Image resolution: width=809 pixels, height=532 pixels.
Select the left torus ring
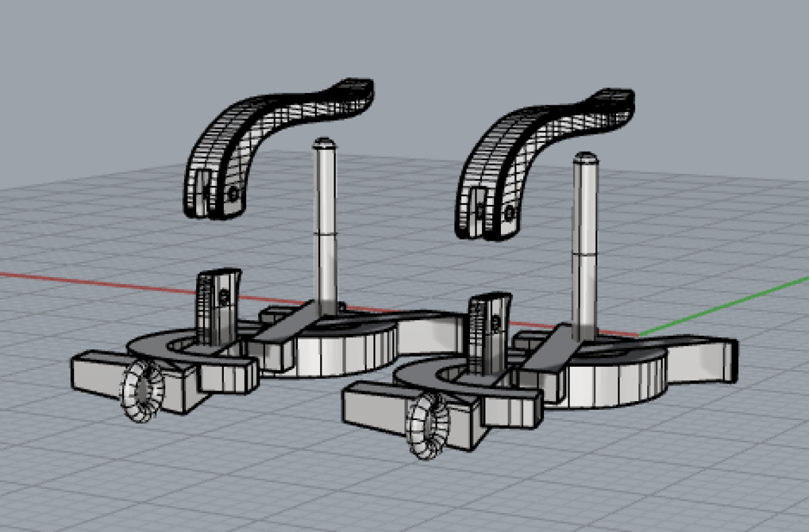(x=140, y=391)
